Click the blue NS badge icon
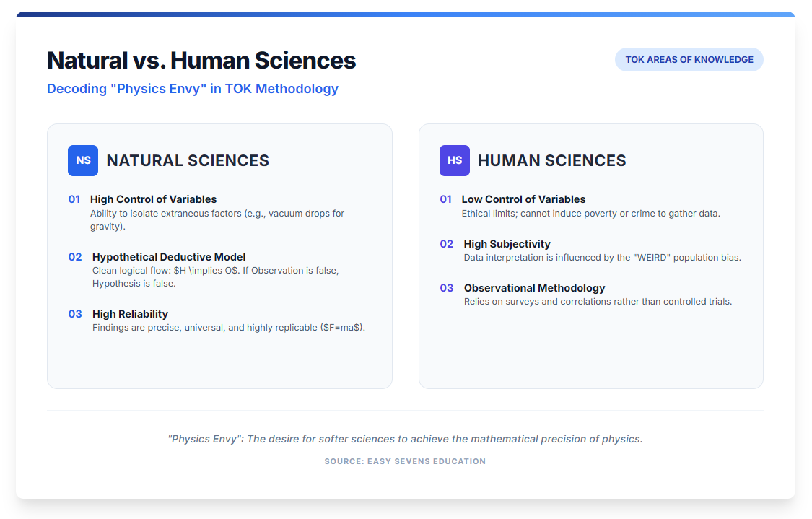Image resolution: width=812 pixels, height=519 pixels. point(83,160)
